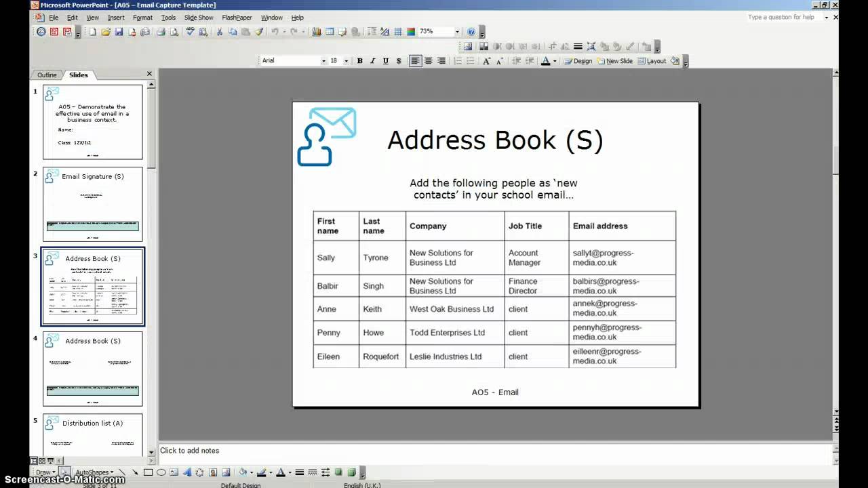Image resolution: width=868 pixels, height=488 pixels.
Task: Click the Format Painter brush icon
Action: [x=260, y=31]
